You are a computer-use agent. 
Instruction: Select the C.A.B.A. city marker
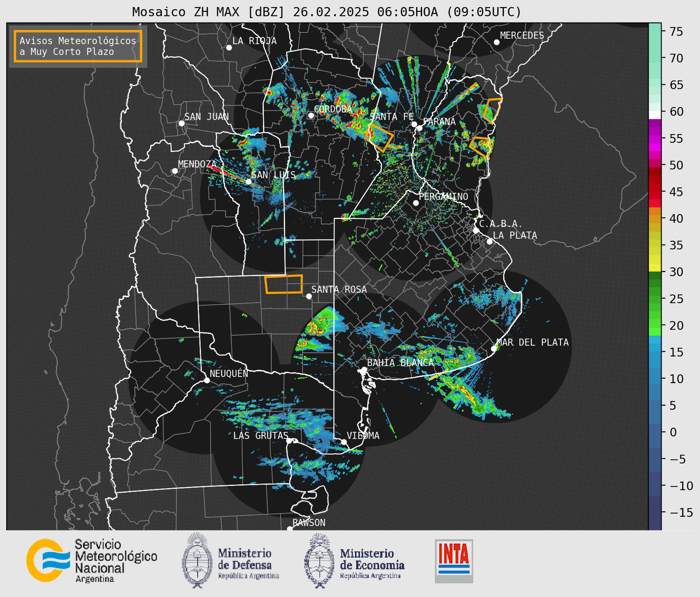(x=476, y=230)
